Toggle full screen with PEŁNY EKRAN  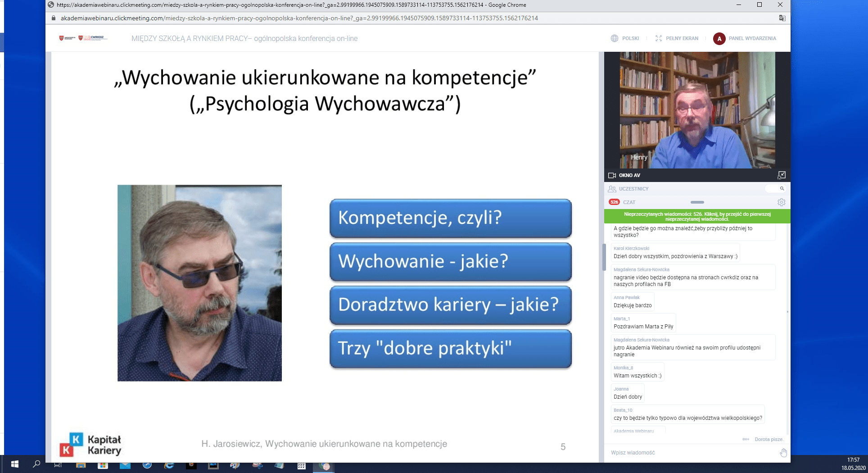pyautogui.click(x=677, y=38)
